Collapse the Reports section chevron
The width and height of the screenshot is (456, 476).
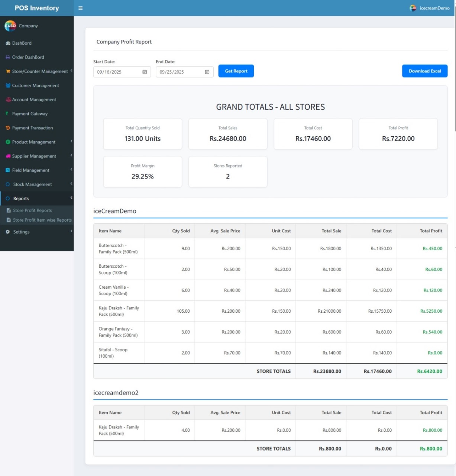pyautogui.click(x=71, y=198)
